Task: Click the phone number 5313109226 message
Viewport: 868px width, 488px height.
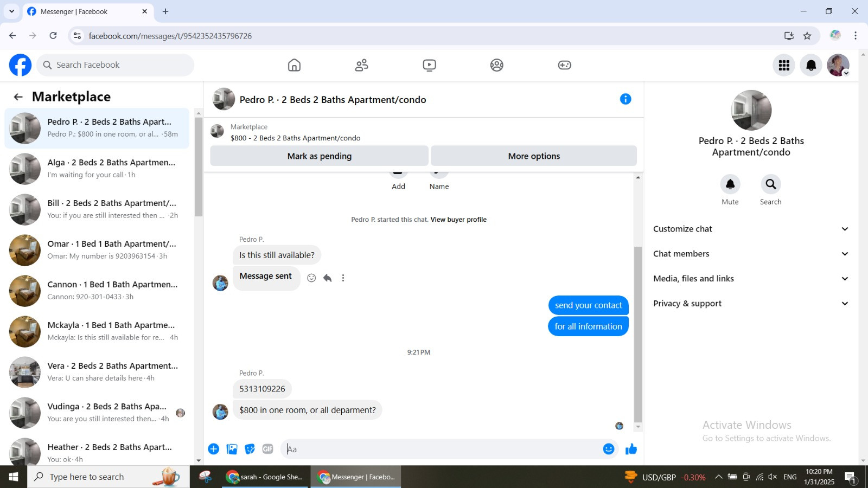Action: [262, 389]
